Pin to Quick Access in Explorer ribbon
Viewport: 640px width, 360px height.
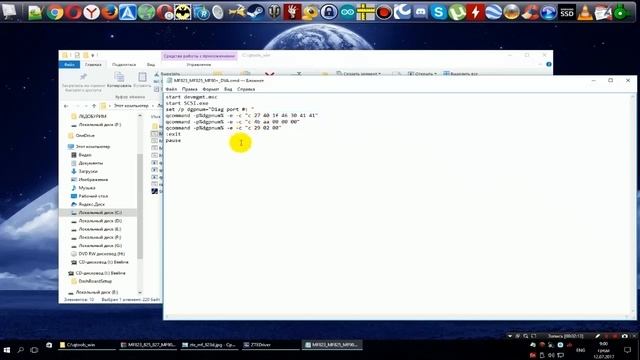83,81
